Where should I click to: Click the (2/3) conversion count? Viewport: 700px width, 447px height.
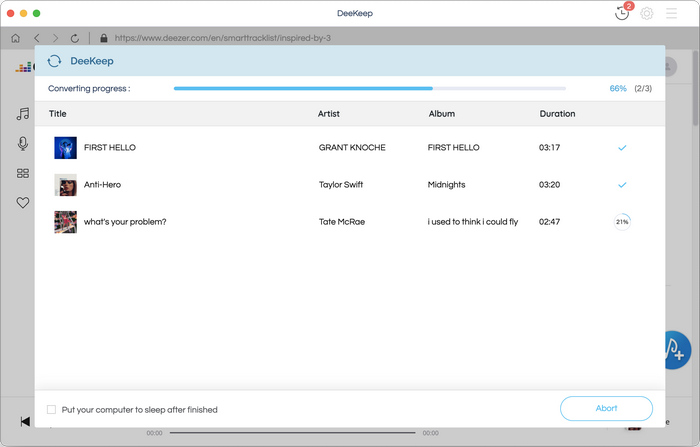pos(643,88)
